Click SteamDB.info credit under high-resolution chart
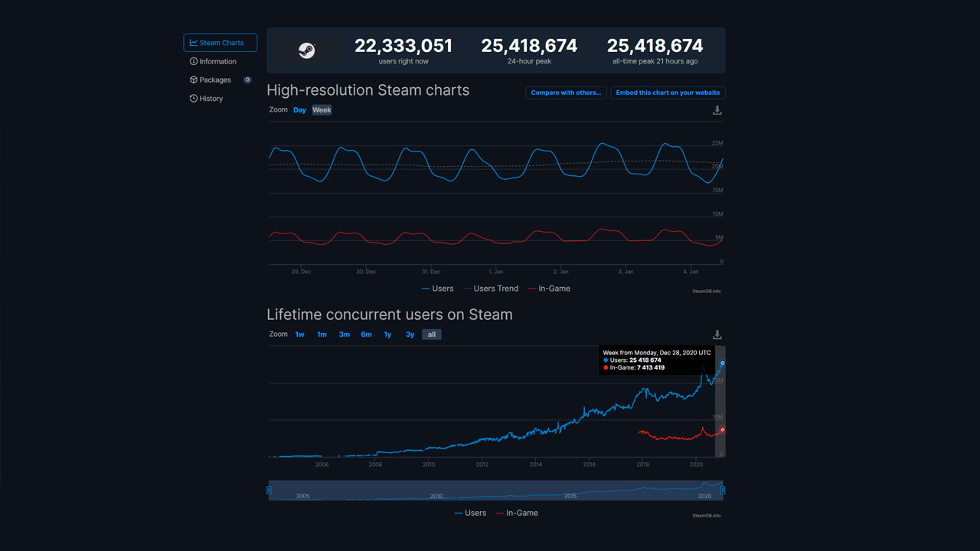The height and width of the screenshot is (551, 980). (707, 291)
